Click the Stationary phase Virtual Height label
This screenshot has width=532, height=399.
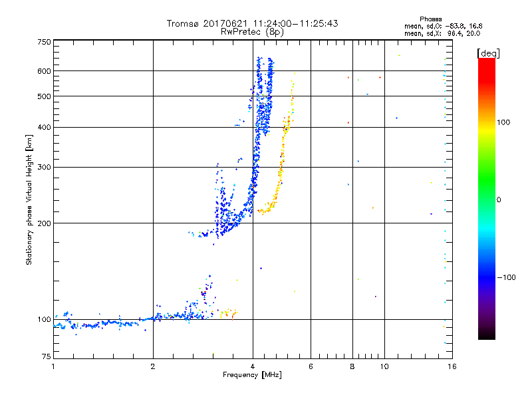pos(29,199)
